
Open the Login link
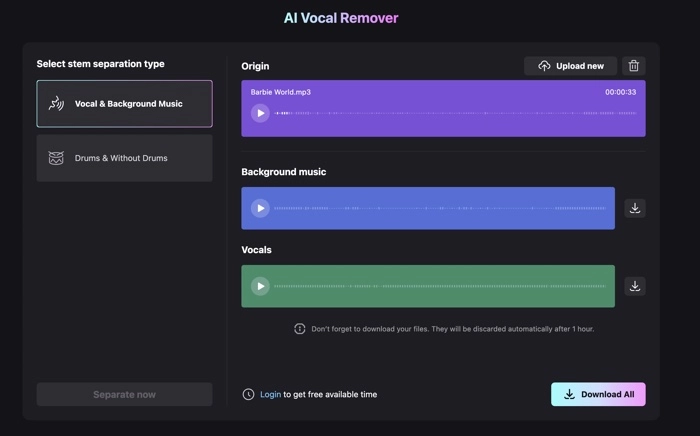271,394
